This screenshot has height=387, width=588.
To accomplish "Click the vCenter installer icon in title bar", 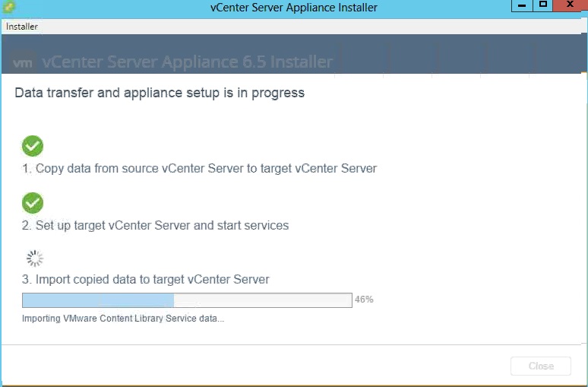I will tap(8, 8).
